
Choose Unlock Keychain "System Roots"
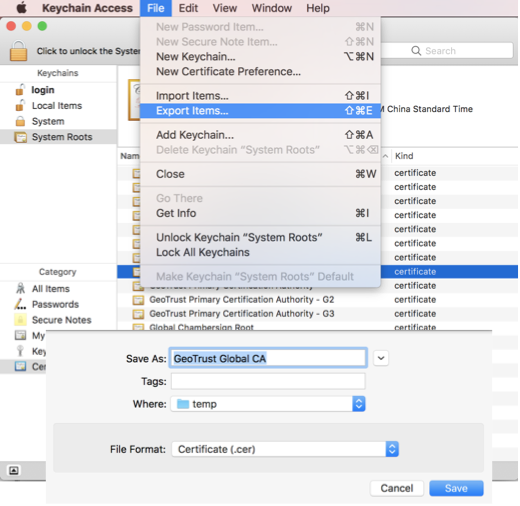[260, 238]
